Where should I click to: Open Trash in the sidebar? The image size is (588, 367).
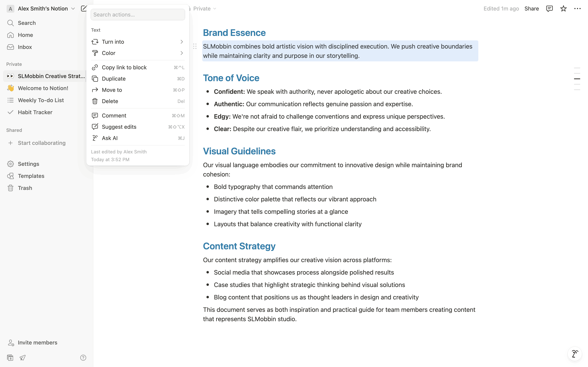[x=25, y=188]
